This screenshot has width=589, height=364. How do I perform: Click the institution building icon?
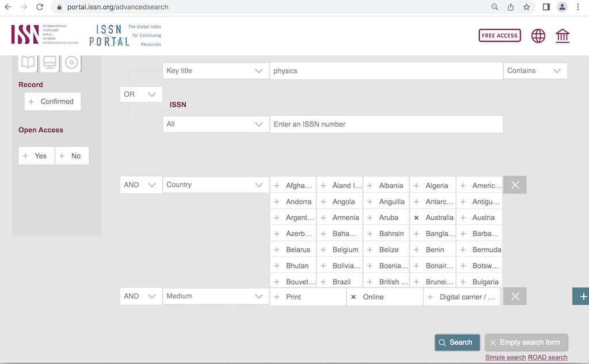click(x=562, y=35)
